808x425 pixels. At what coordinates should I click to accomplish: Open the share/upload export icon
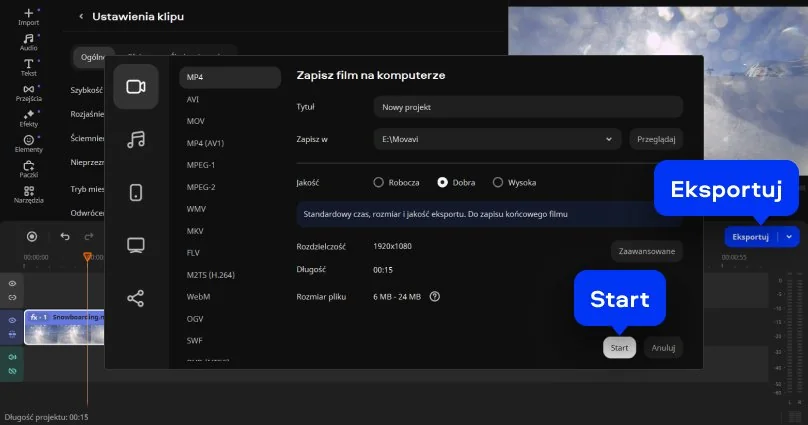click(136, 298)
